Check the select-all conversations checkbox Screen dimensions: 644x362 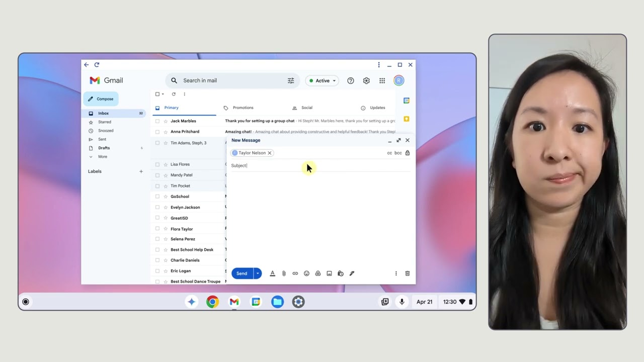(156, 94)
